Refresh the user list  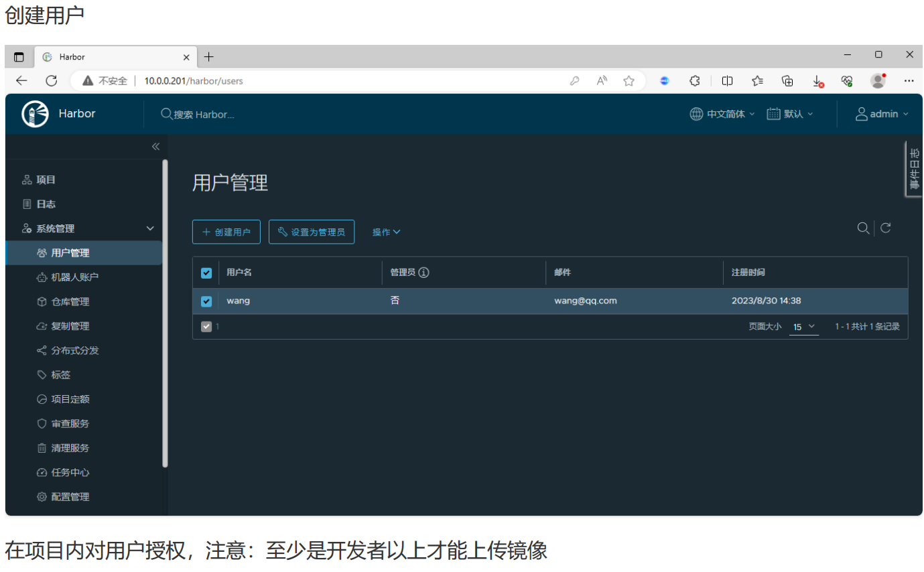pyautogui.click(x=885, y=228)
